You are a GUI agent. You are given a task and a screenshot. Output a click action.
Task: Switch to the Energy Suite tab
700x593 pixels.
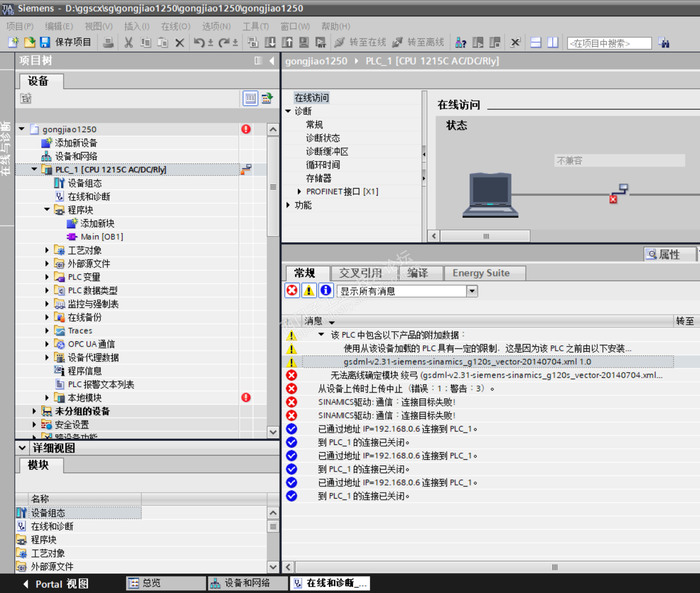click(x=485, y=273)
